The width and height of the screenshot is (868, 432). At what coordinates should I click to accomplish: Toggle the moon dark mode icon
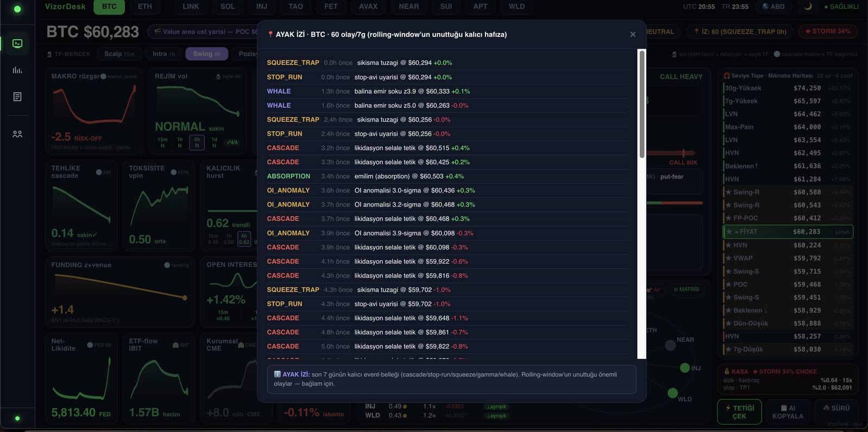click(808, 7)
